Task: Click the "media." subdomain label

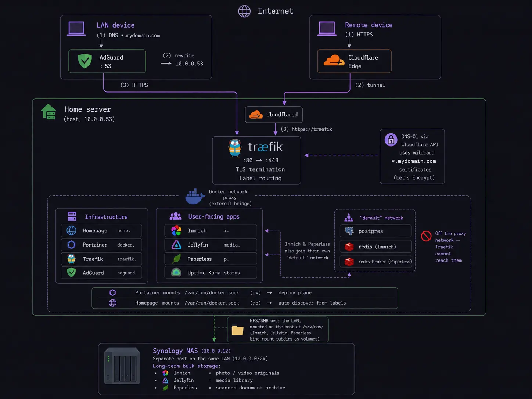Action: [232, 245]
